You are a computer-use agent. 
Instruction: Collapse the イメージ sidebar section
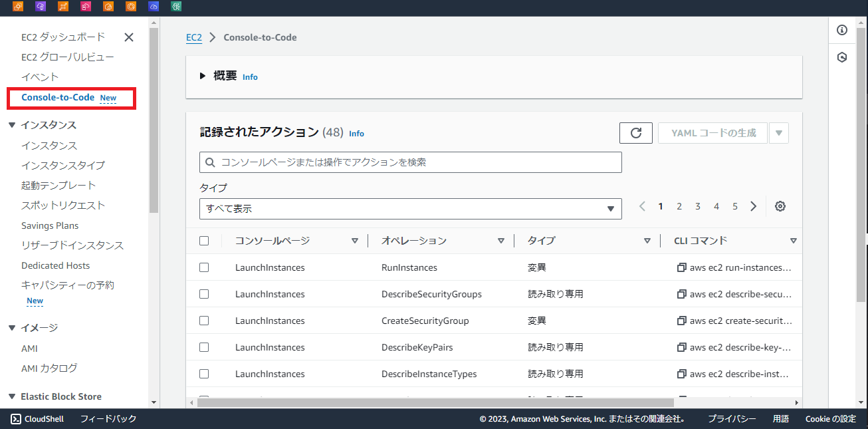click(x=12, y=328)
